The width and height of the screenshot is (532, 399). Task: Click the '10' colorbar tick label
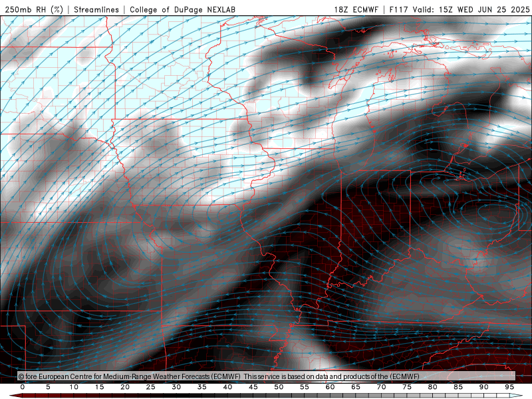(74, 387)
